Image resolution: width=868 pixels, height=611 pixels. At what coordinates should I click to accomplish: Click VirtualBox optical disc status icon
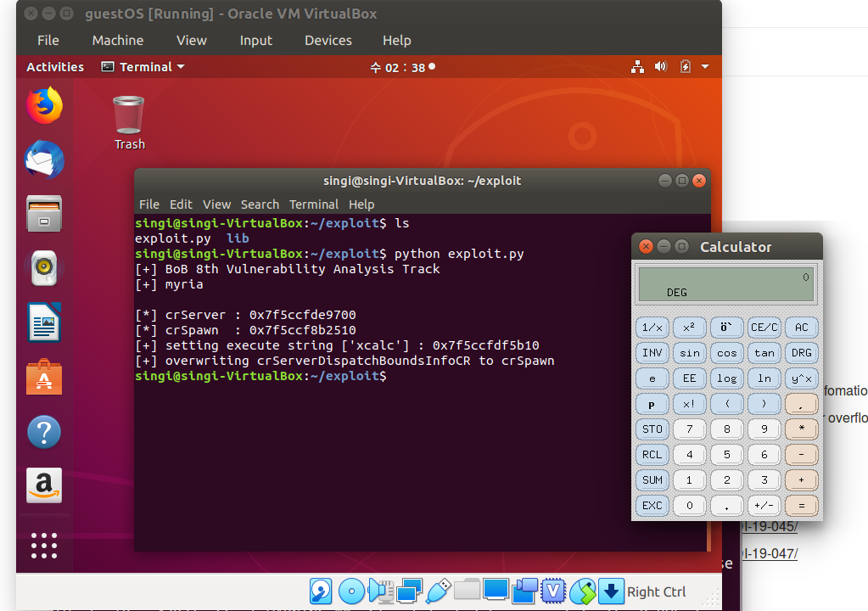pyautogui.click(x=351, y=591)
